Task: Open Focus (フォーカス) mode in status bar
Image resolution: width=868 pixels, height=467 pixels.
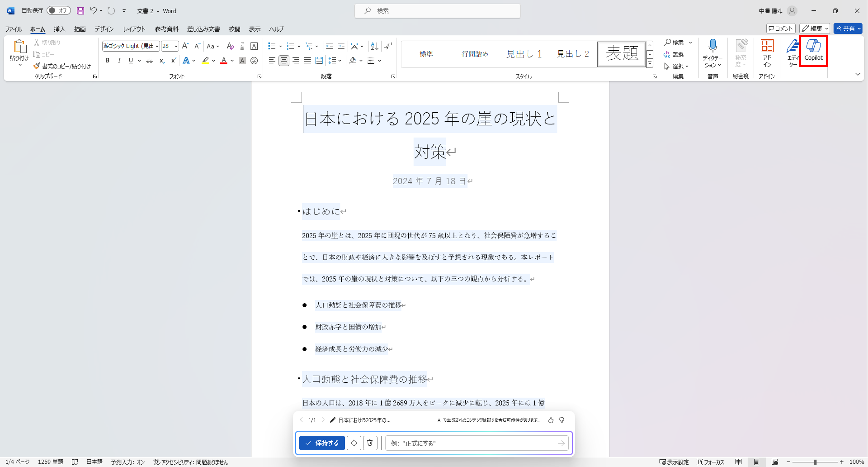Action: click(x=710, y=462)
